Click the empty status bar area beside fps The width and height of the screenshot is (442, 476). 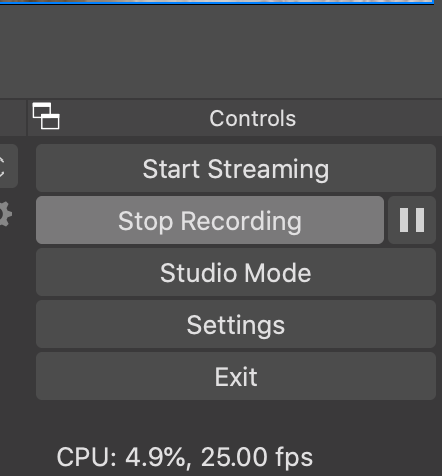click(377, 457)
